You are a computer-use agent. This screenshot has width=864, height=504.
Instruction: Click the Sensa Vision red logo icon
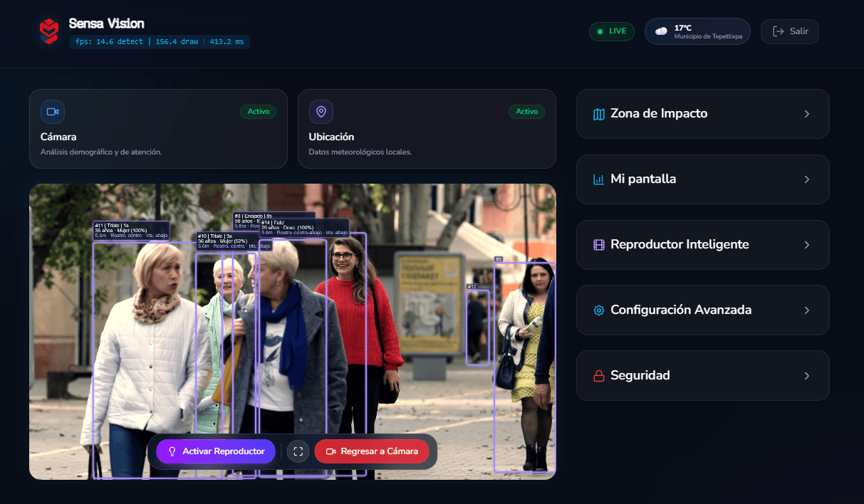[48, 31]
